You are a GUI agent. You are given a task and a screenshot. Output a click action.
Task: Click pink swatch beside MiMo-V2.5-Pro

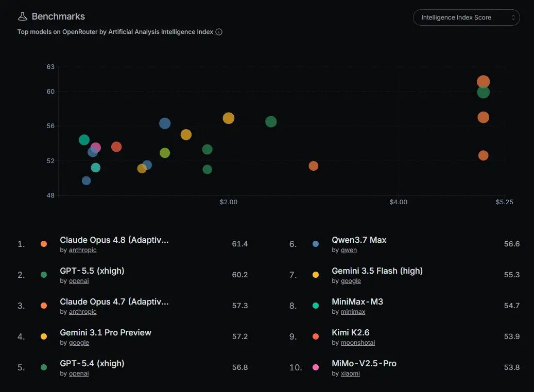coord(316,367)
